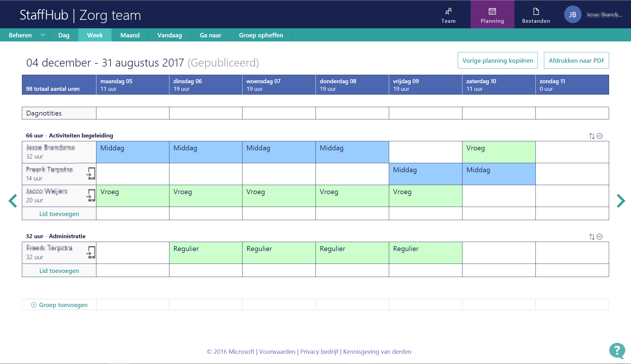Select Vroeg shift on vrijdag 09

pos(426,196)
